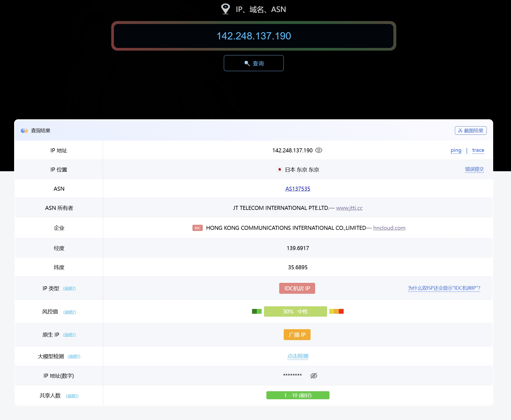Image resolution: width=511 pixels, height=420 pixels.
Task: Open the 为什么双ISP还会显示 explanation link
Action: point(444,288)
